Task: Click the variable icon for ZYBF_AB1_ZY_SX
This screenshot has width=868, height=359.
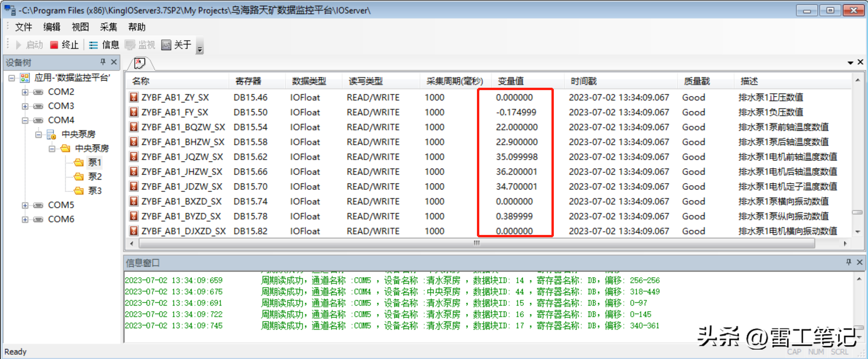Action: click(x=134, y=98)
